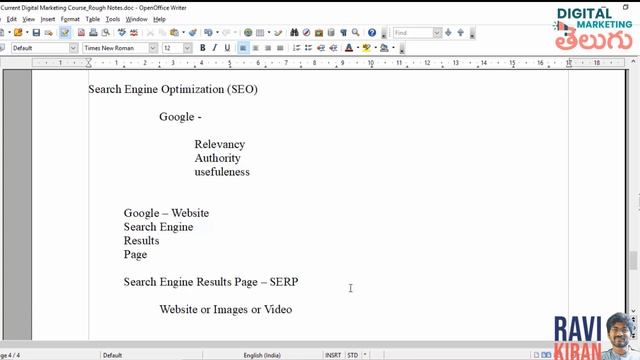This screenshot has width=640, height=360.
Task: Open the Gallery icon
Action: pos(319,33)
